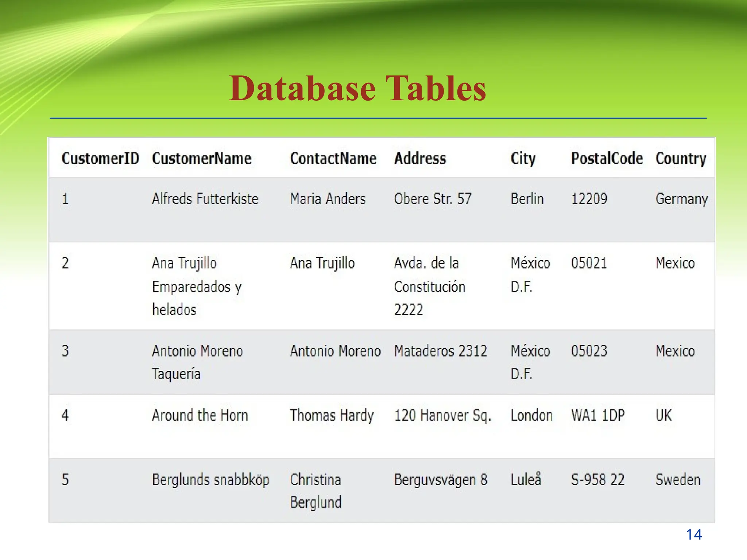747x560 pixels.
Task: Click the 'Obere Str. 57' address cell
Action: (433, 199)
